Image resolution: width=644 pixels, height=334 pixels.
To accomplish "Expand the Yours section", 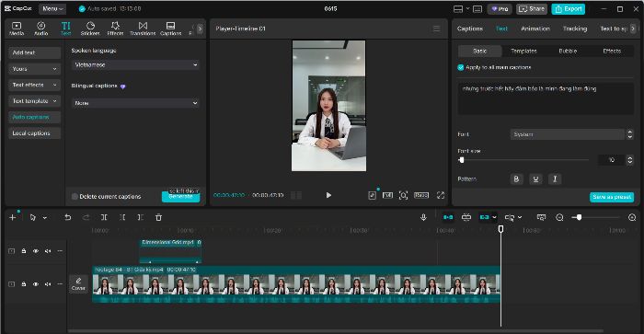I will [x=35, y=69].
